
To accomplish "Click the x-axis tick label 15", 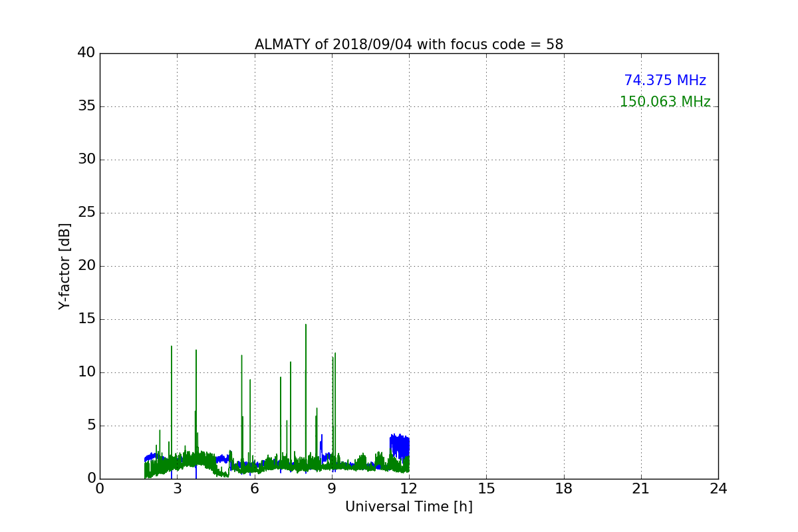I will coord(486,489).
